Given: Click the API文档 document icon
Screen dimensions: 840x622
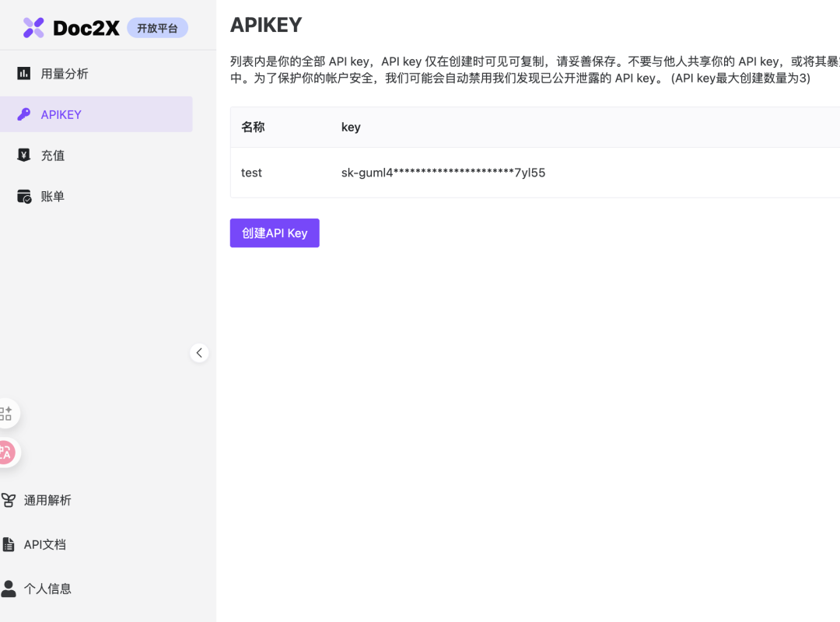Looking at the screenshot, I should pos(9,544).
